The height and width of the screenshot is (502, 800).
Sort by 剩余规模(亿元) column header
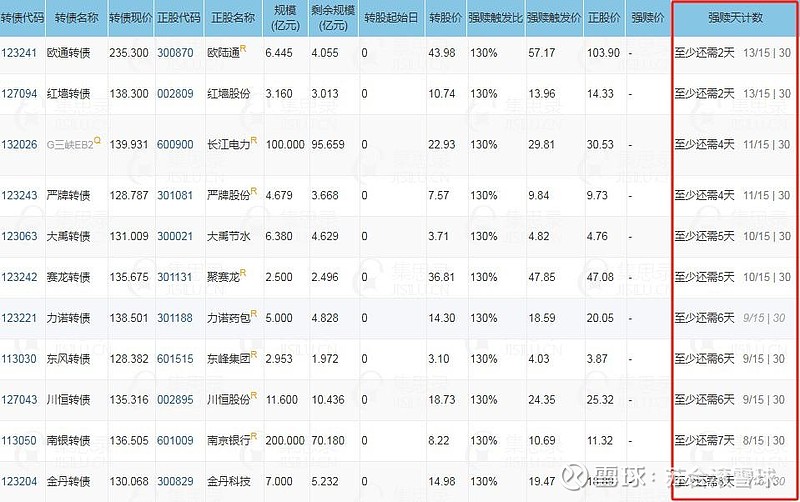[333, 17]
